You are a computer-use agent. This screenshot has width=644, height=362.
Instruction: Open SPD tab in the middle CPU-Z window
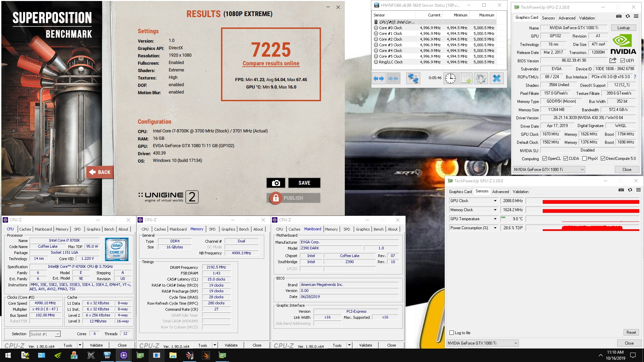coord(212,229)
